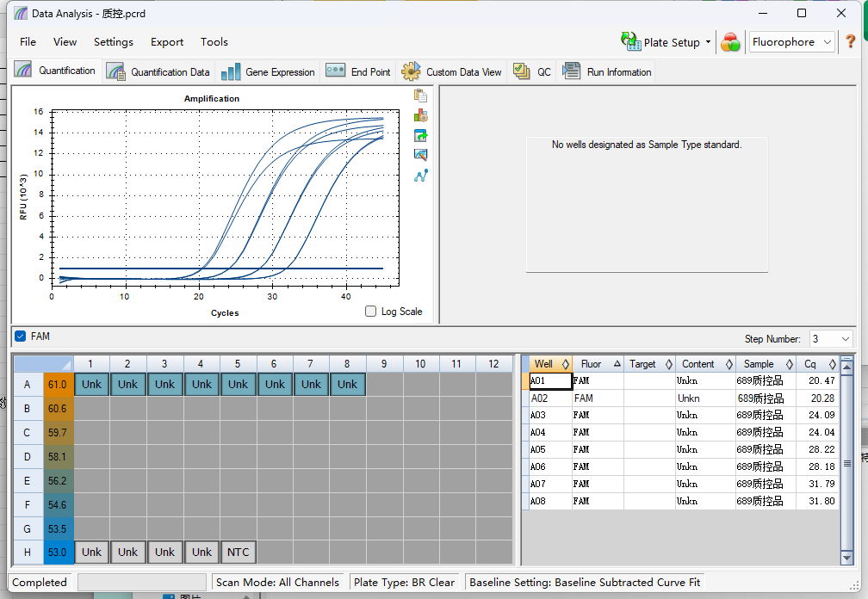Click the chart zoom display icon
This screenshot has width=868, height=599.
[420, 155]
